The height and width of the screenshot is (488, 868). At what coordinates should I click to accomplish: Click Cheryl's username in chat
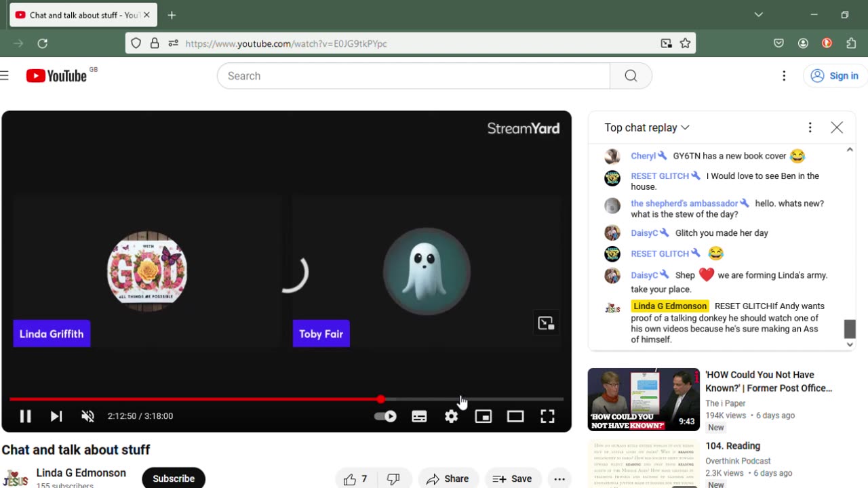click(x=643, y=156)
